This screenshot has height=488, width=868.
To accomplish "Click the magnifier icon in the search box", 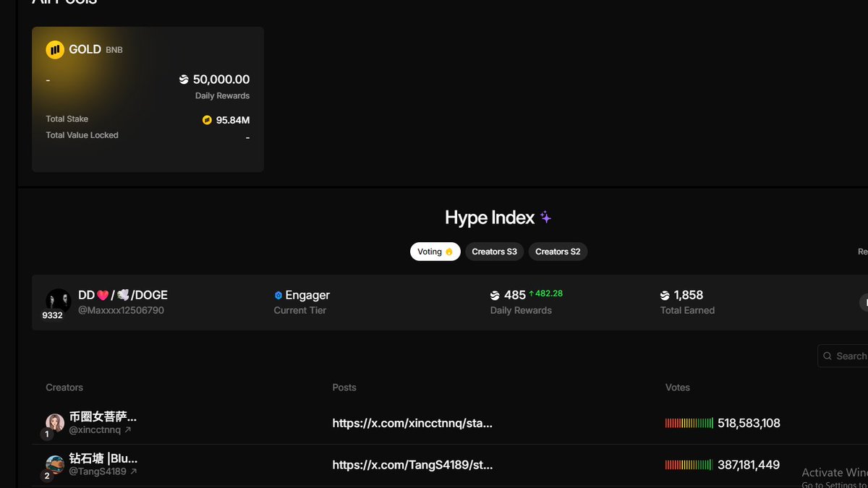I will point(827,356).
